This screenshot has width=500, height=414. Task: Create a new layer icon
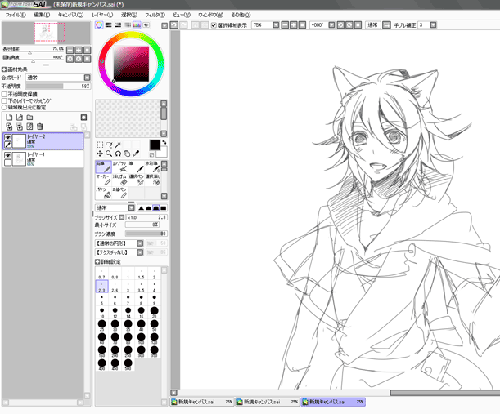[x=9, y=117]
